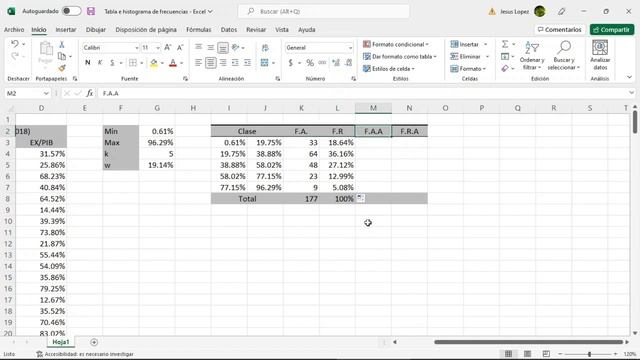Select column M header
Image resolution: width=640 pixels, height=360 pixels.
tap(373, 108)
